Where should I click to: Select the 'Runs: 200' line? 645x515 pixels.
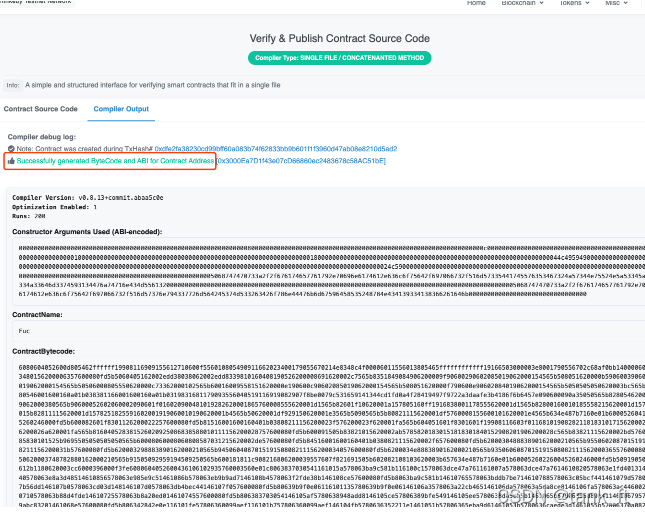tap(29, 216)
